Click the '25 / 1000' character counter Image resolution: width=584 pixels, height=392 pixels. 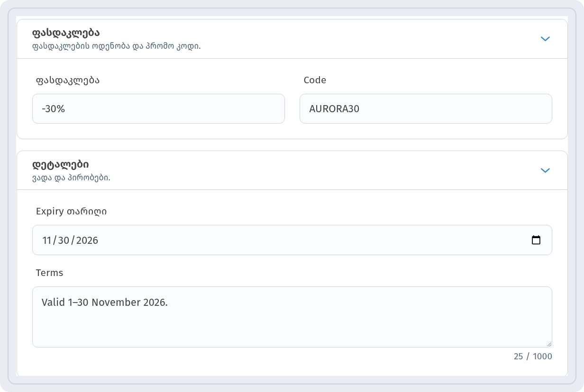pyautogui.click(x=533, y=356)
